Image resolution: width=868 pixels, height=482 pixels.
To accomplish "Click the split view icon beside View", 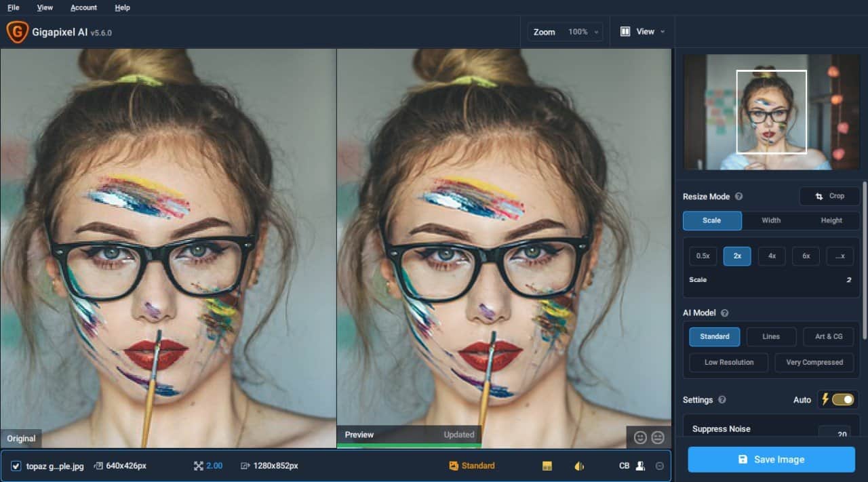I will (x=625, y=31).
